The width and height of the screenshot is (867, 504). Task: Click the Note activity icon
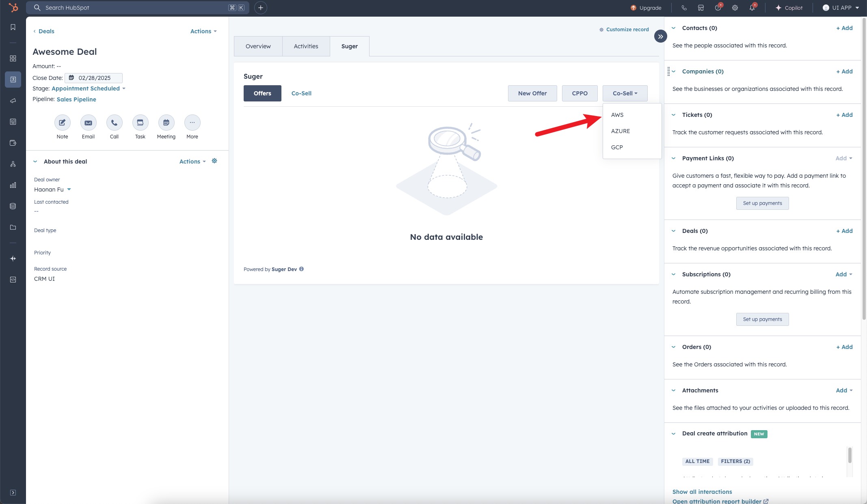tap(62, 123)
